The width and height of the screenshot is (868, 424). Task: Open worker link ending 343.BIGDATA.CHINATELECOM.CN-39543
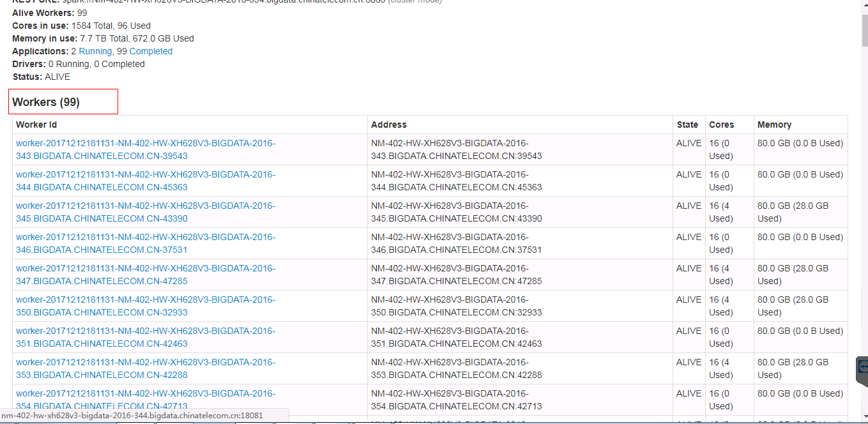tap(146, 149)
